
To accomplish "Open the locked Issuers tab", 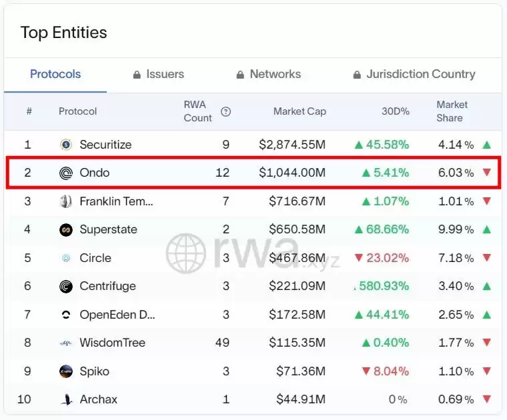I will [158, 75].
